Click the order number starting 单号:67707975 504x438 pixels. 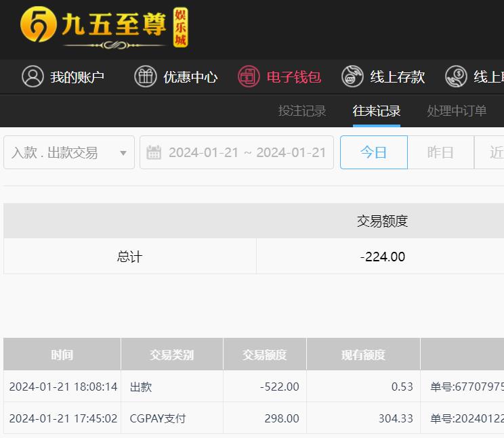467,387
